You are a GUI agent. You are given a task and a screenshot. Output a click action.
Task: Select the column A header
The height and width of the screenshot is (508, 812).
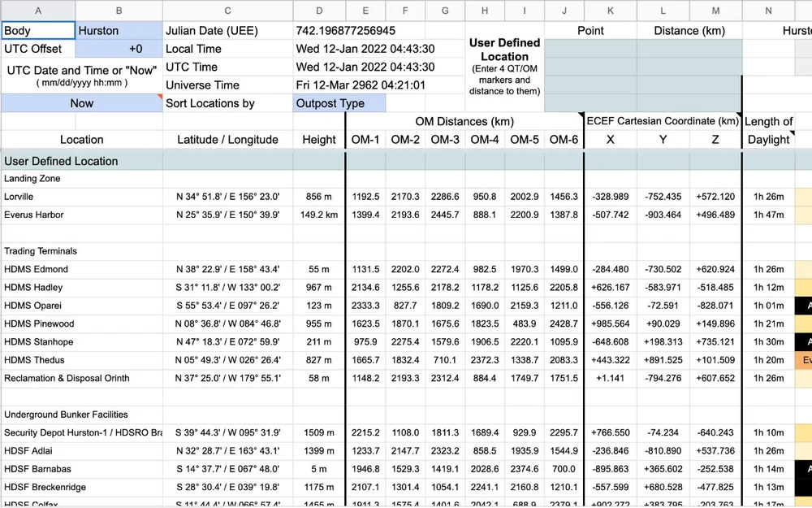[38, 11]
